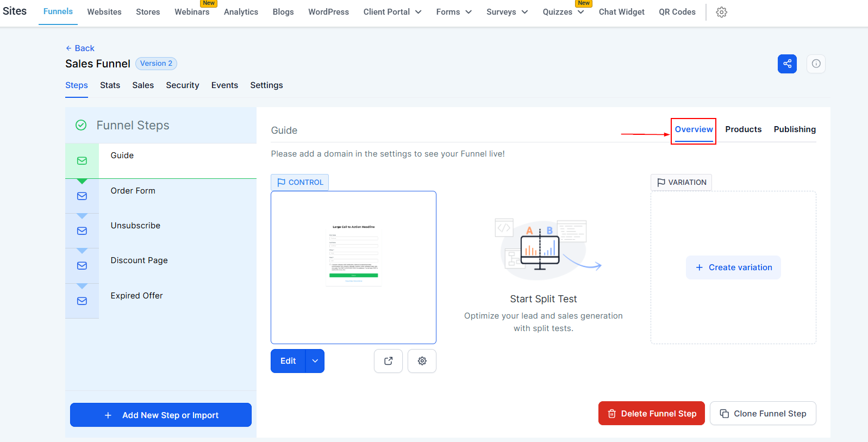Switch to the Security tab
This screenshot has height=442, width=868.
183,85
